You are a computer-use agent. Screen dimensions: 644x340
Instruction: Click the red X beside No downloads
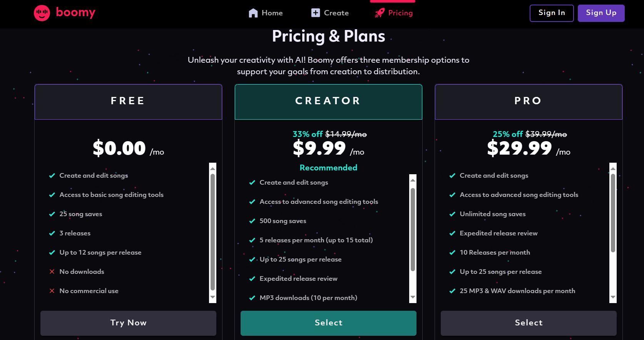tap(52, 272)
